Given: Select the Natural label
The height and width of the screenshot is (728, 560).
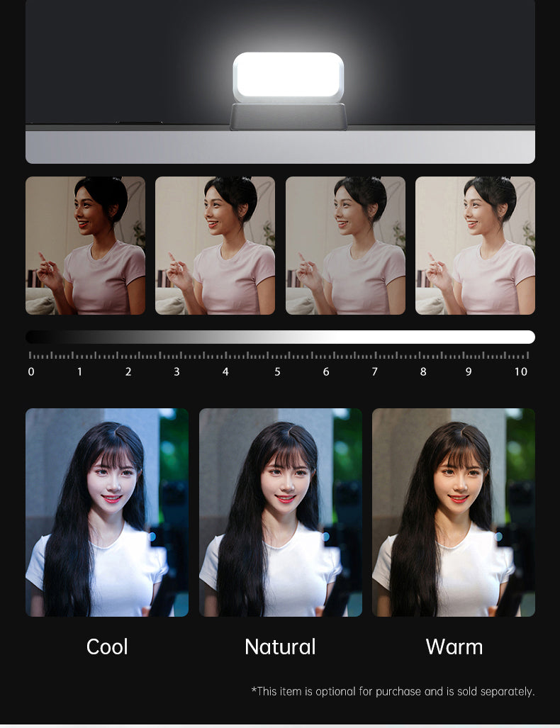Looking at the screenshot, I should pos(280,646).
